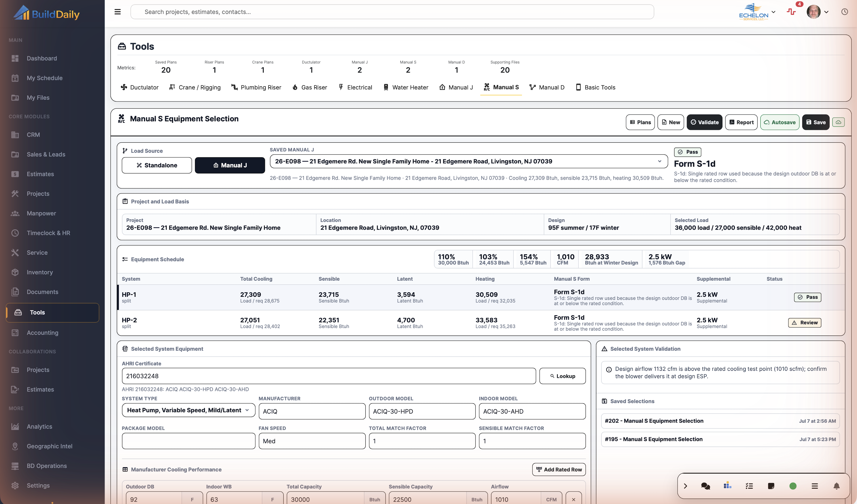Click the bell icon in bottom toolbar
857x504 pixels.
tap(837, 486)
